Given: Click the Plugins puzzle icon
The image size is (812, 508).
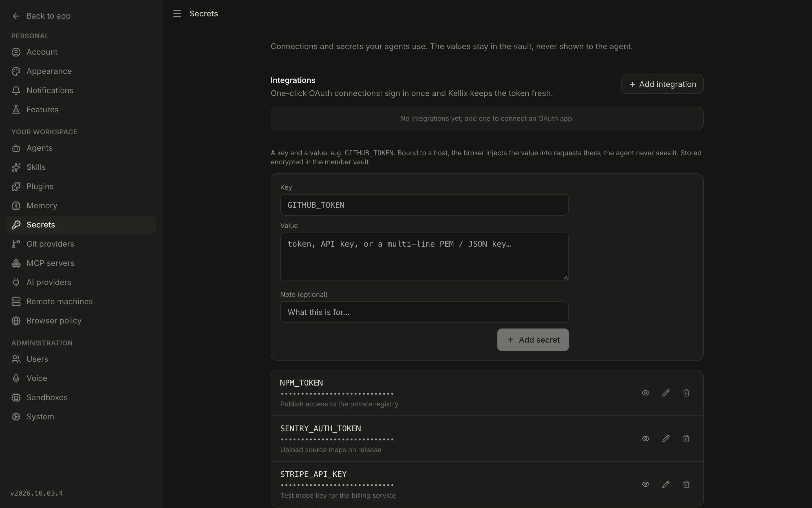Looking at the screenshot, I should pyautogui.click(x=16, y=187).
